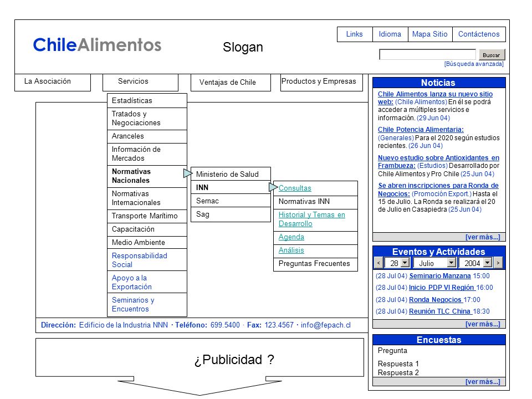Open the Agenda link
This screenshot has height=399, width=532.
tap(291, 237)
